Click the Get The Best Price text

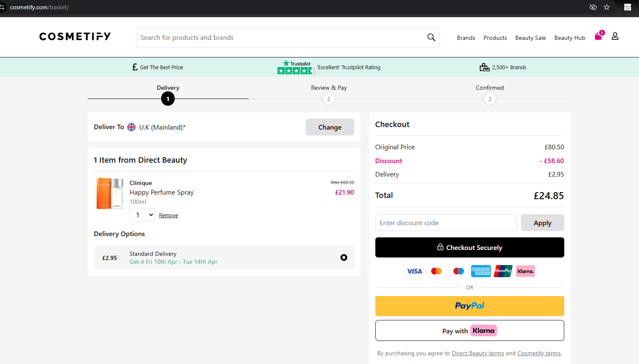click(x=161, y=67)
